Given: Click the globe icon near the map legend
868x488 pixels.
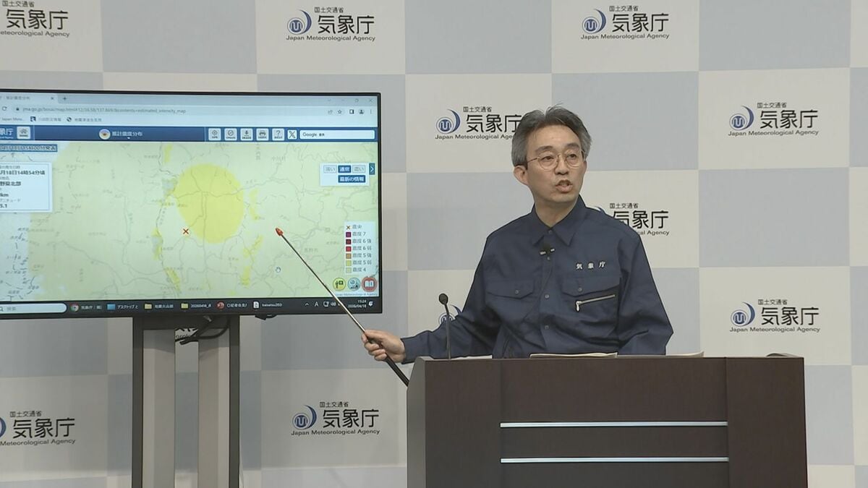Looking at the screenshot, I should 353,283.
